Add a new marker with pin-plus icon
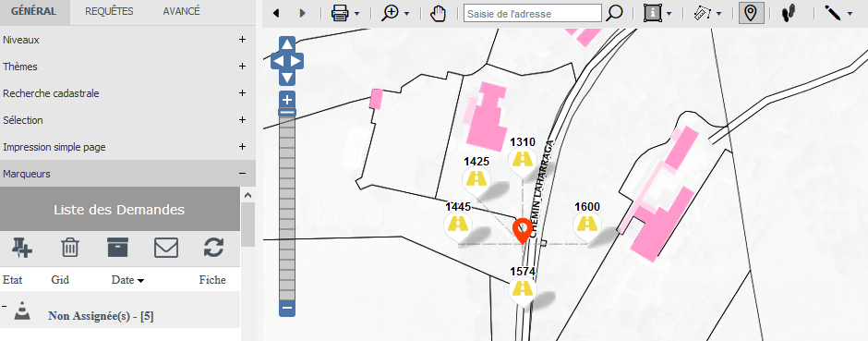This screenshot has height=341, width=868. click(x=22, y=248)
